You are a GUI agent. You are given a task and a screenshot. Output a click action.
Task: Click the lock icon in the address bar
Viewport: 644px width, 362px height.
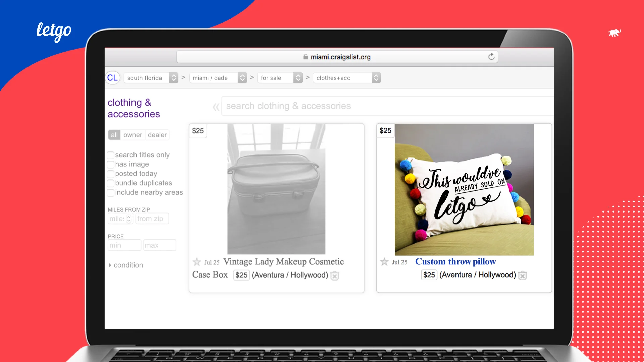[x=306, y=57]
